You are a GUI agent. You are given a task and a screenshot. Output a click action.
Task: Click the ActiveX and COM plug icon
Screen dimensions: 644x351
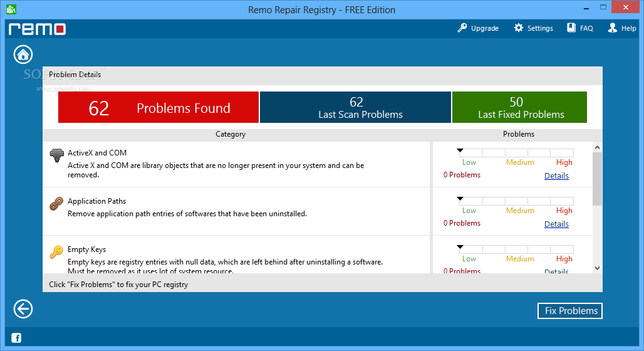[56, 155]
